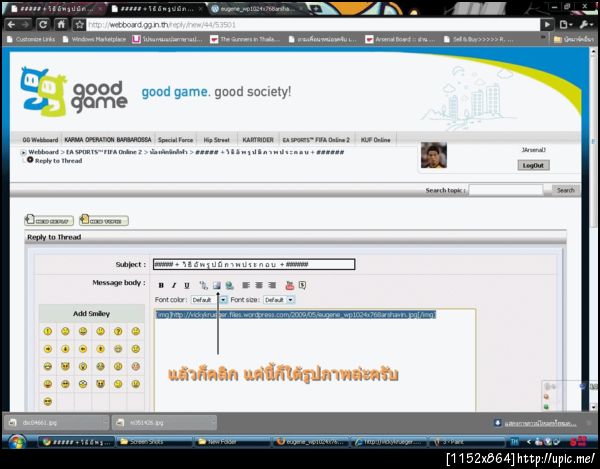The image size is (600, 469).
Task: Bookmark this page with star icon
Action: click(79, 25)
